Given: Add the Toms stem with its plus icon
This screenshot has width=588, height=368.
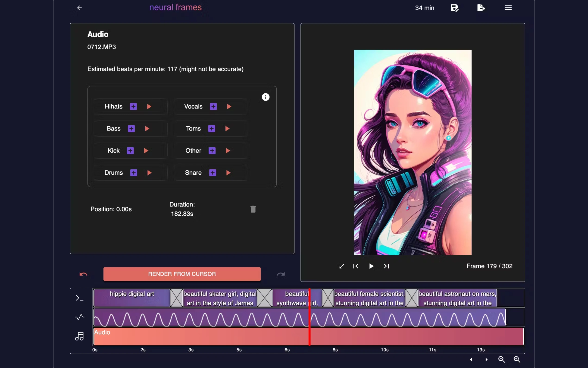Looking at the screenshot, I should 212,129.
